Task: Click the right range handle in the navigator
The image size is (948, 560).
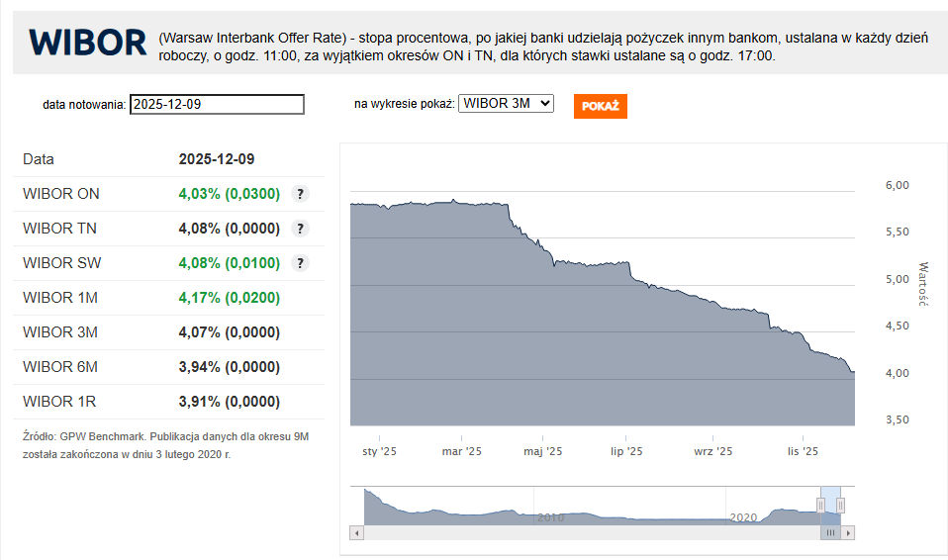Action: [x=840, y=505]
